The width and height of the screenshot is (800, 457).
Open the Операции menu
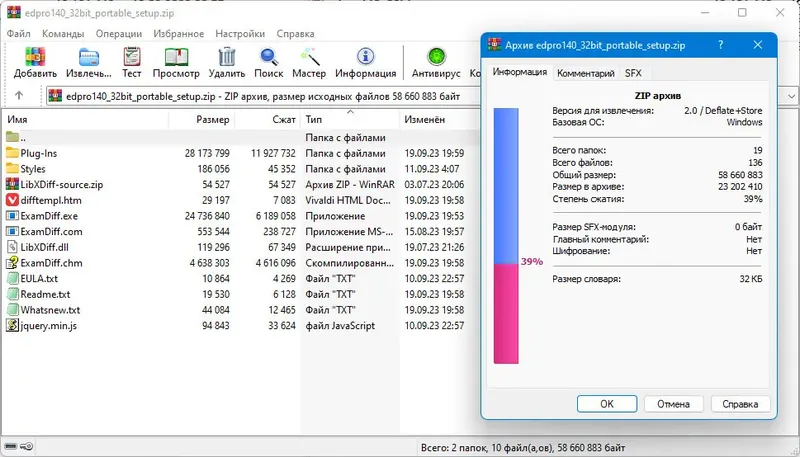[119, 34]
